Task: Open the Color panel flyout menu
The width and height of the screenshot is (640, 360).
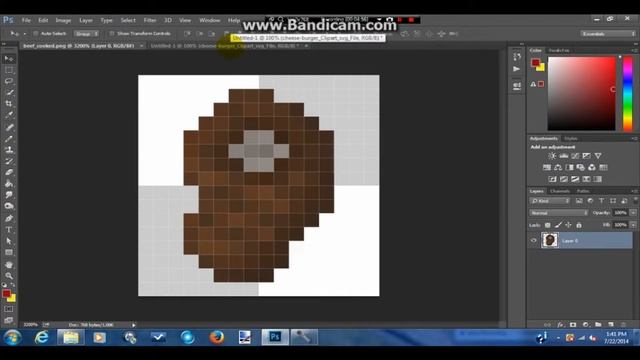Action: 634,50
